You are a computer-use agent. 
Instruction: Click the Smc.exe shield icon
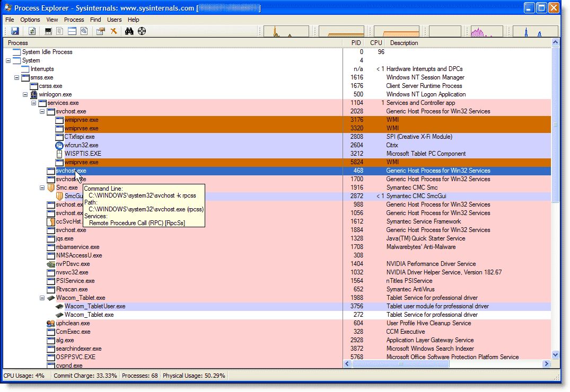click(x=51, y=188)
